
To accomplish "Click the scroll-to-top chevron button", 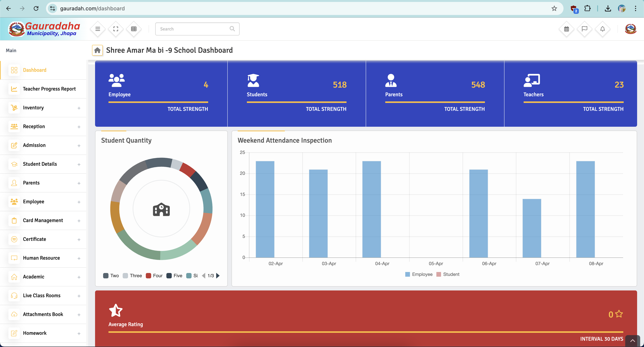I will [x=632, y=340].
